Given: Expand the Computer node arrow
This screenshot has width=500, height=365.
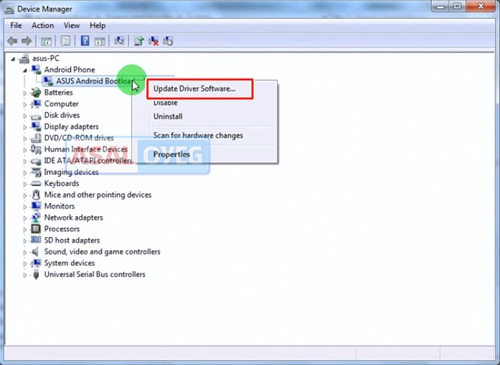Looking at the screenshot, I should click(25, 104).
